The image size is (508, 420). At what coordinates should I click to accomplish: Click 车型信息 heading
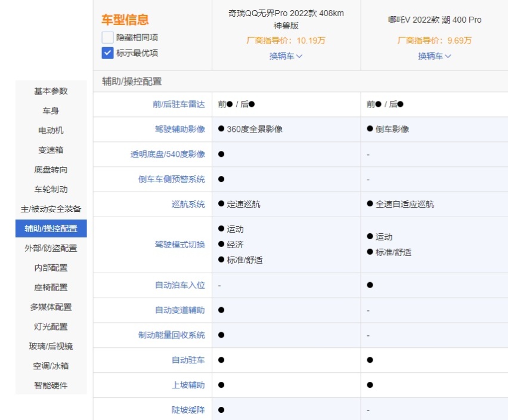coord(125,20)
